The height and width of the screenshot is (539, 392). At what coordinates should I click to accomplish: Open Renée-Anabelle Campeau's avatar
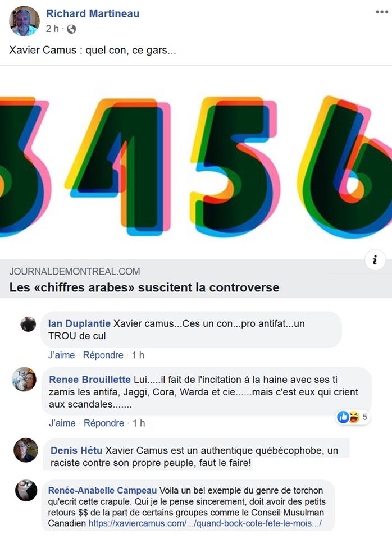(x=26, y=490)
